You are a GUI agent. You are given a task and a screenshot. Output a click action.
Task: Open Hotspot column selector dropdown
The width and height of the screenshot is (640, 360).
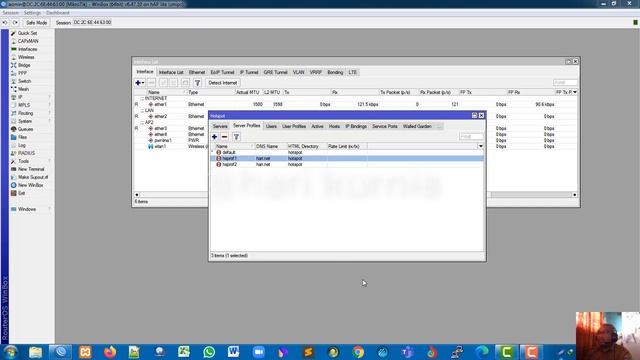(481, 146)
